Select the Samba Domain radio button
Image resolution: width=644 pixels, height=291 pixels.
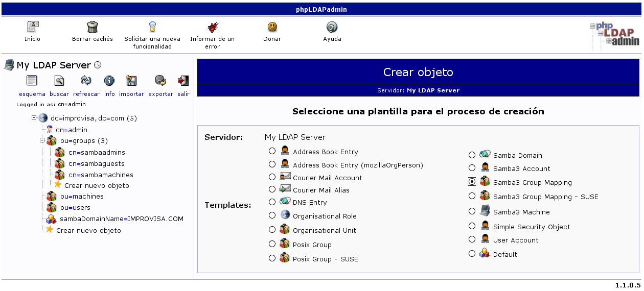coord(472,154)
